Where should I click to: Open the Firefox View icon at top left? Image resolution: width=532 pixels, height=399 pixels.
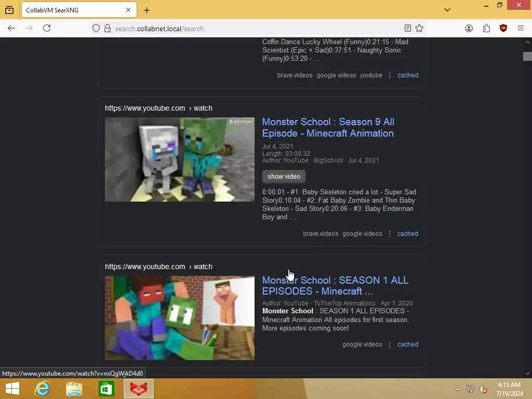click(x=9, y=10)
